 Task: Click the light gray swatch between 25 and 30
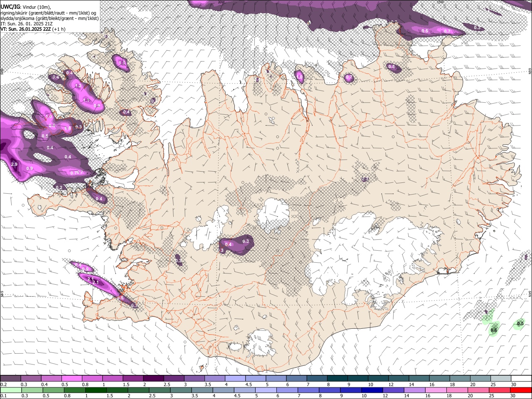point(501,379)
